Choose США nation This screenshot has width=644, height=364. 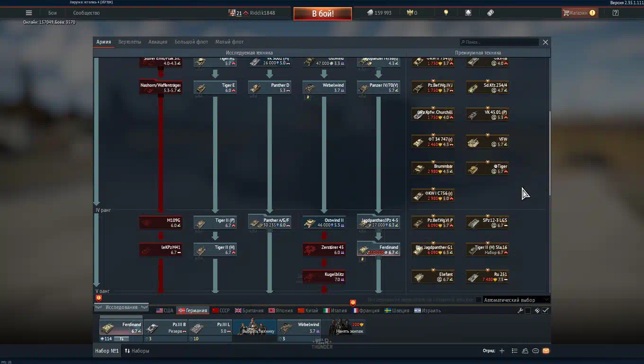click(x=165, y=310)
